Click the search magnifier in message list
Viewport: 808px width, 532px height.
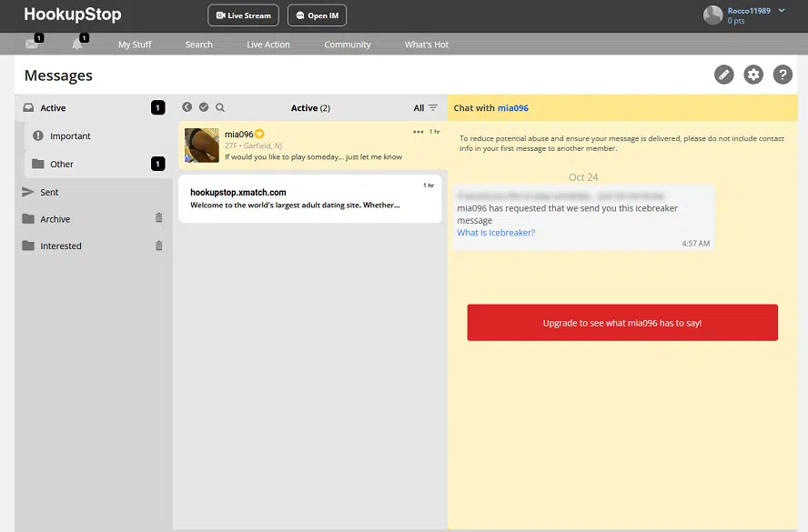click(220, 107)
